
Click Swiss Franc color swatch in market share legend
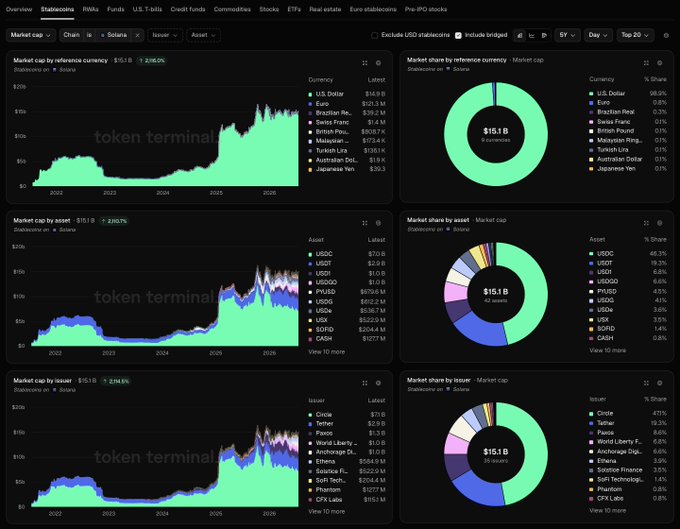point(591,122)
